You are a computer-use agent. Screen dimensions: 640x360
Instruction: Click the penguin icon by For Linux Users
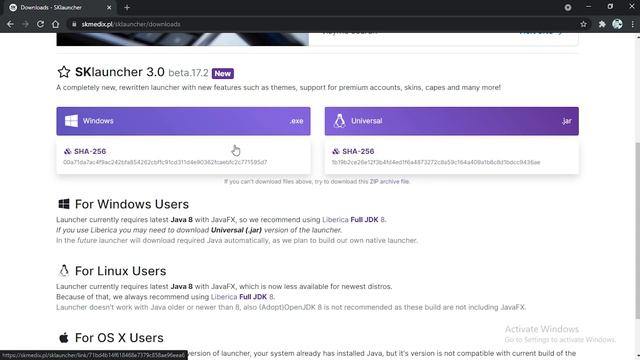coord(64,271)
